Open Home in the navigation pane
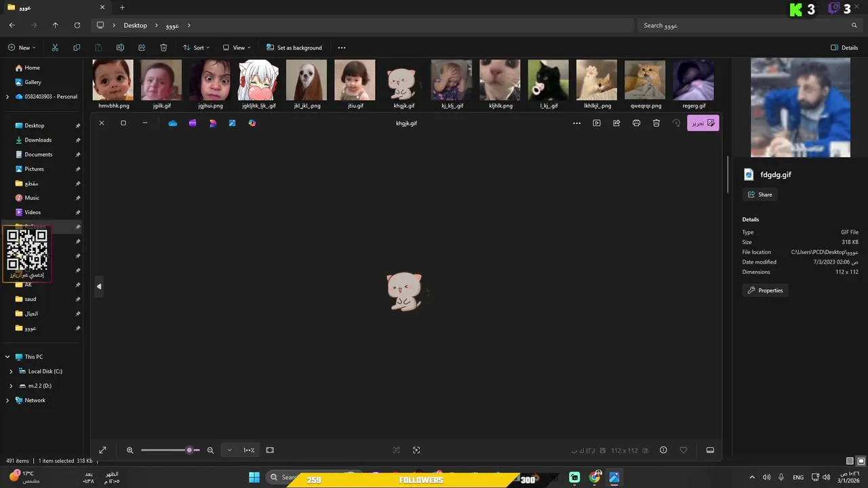Image resolution: width=868 pixels, height=488 pixels. (x=32, y=68)
